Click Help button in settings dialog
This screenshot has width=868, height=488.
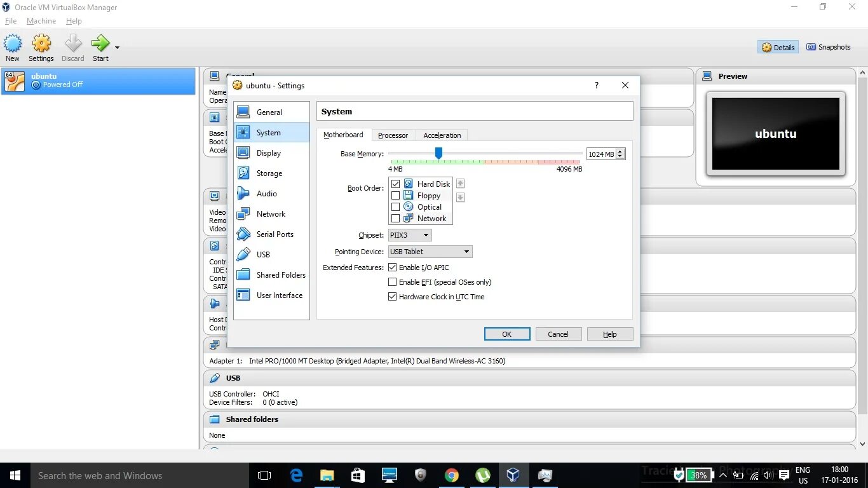[x=610, y=334]
